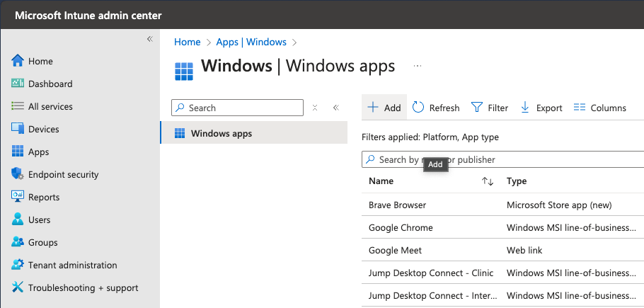Sort by the Name column arrows

(x=488, y=181)
